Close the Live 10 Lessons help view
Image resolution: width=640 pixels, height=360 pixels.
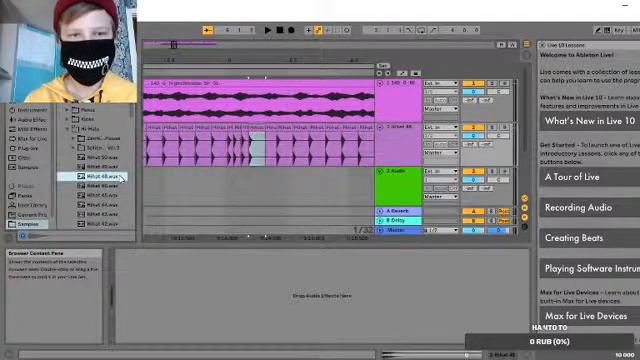pyautogui.click(x=542, y=45)
